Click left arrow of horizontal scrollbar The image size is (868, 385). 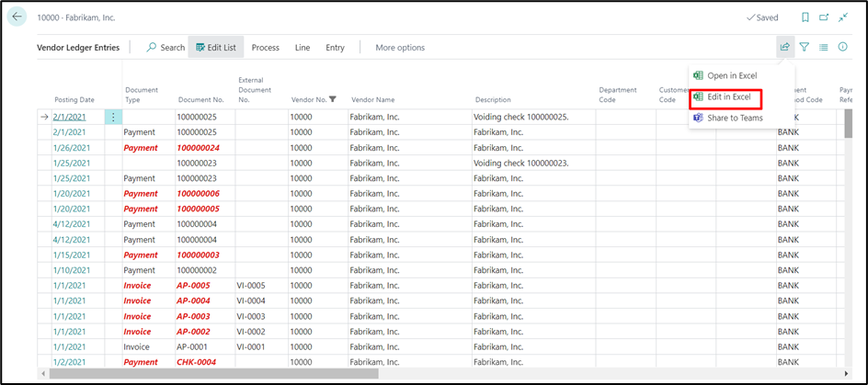pyautogui.click(x=44, y=373)
